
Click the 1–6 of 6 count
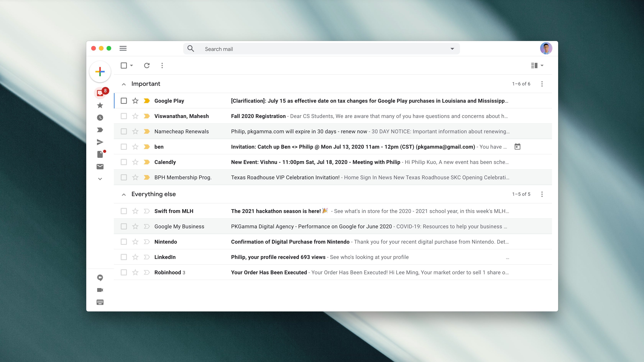coord(521,84)
